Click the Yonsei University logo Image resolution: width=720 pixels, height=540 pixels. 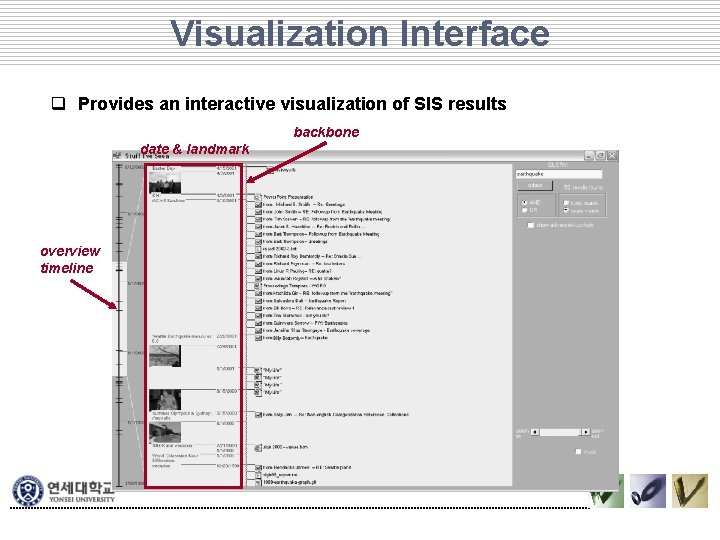[x=62, y=491]
